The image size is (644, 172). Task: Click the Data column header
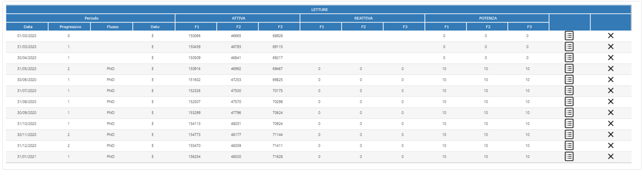[28, 27]
